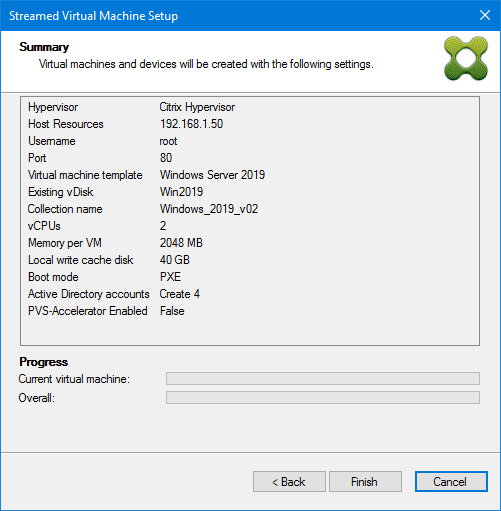
Task: Click the Windows Server 2019 value
Action: [x=212, y=175]
